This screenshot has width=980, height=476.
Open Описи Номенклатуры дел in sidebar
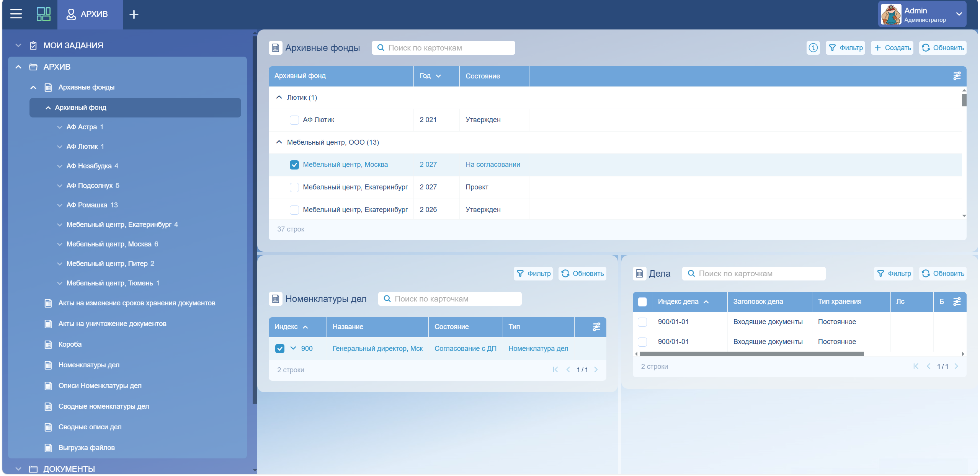coord(100,386)
